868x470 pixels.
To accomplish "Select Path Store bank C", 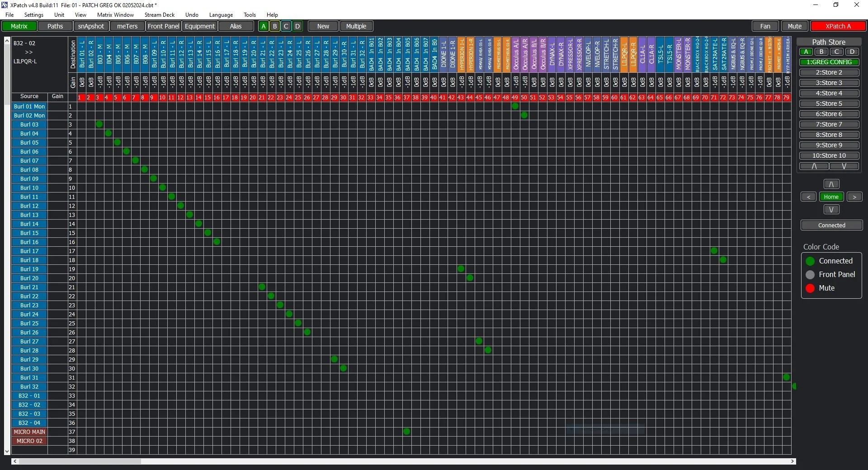I will [x=836, y=52].
